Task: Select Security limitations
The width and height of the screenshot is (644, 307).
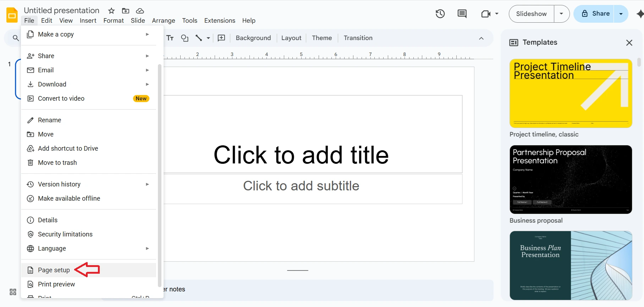Action: (x=89, y=234)
